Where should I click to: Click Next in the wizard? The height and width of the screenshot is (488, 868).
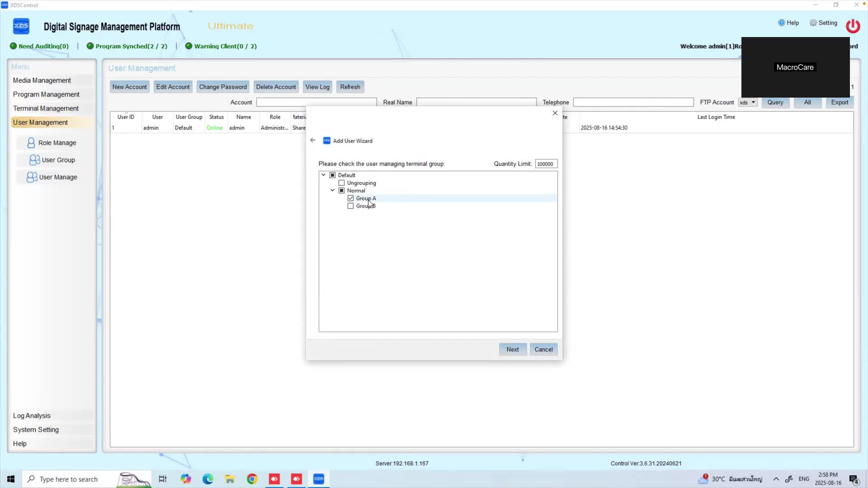(513, 349)
